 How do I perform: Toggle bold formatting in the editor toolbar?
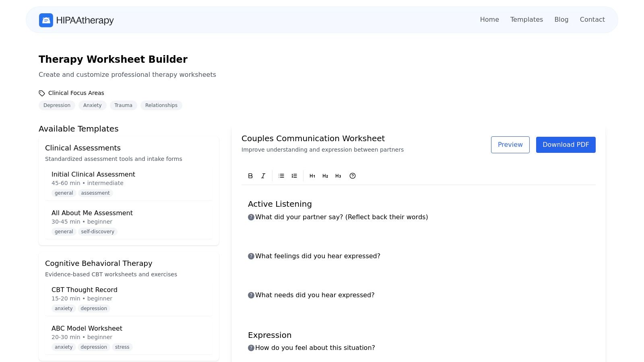(x=250, y=176)
